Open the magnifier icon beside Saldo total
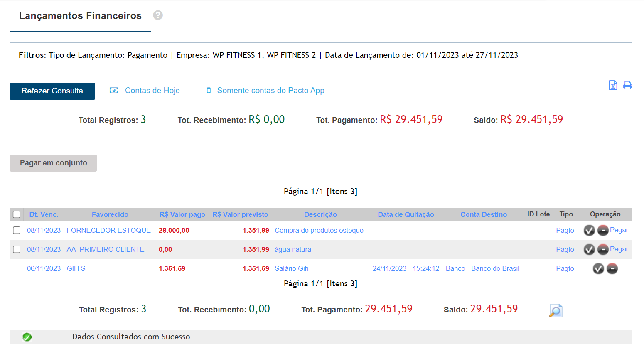The width and height of the screenshot is (644, 359). 556,311
